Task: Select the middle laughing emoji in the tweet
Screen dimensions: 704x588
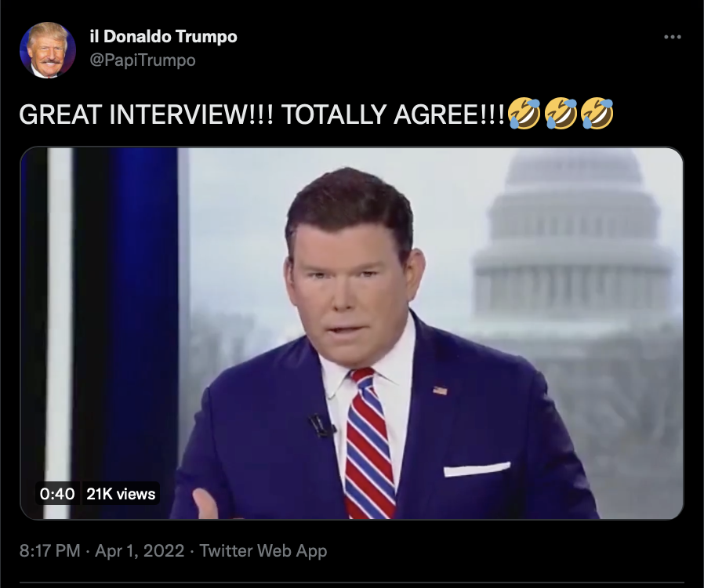Action: [x=561, y=114]
